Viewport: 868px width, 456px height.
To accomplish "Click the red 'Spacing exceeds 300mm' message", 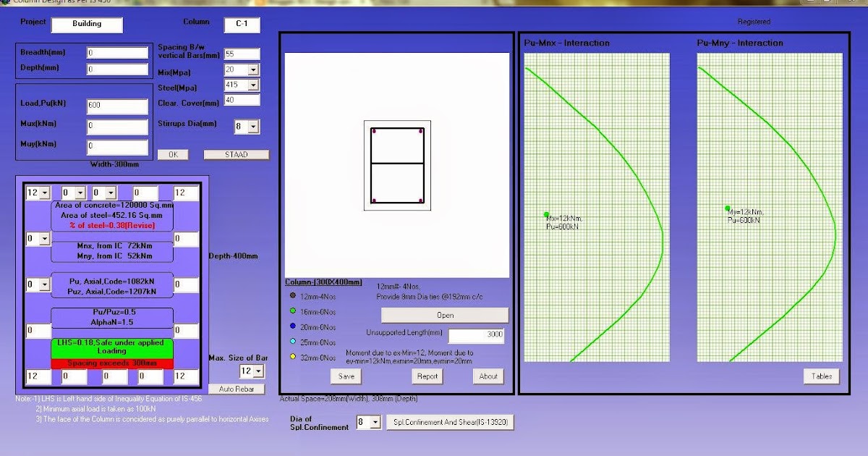I will click(x=112, y=363).
